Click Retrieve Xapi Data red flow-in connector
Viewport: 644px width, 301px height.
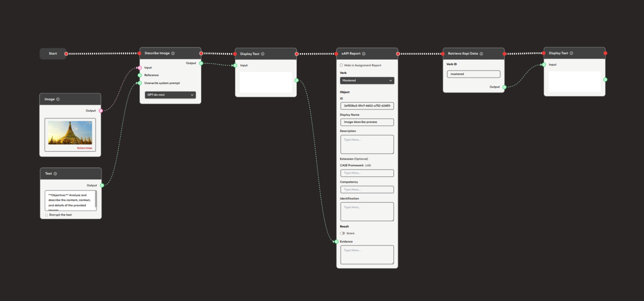click(x=443, y=54)
